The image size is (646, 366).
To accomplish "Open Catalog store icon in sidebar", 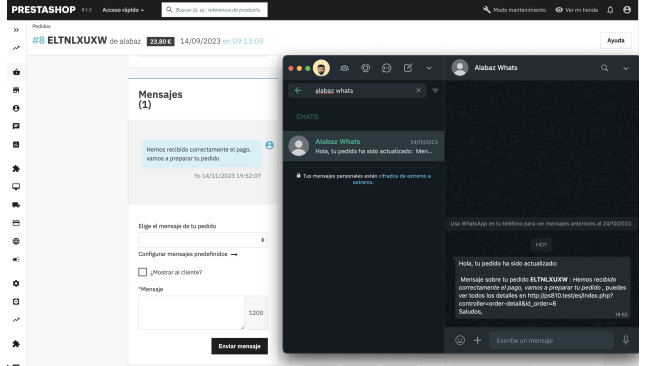I will pos(16,90).
